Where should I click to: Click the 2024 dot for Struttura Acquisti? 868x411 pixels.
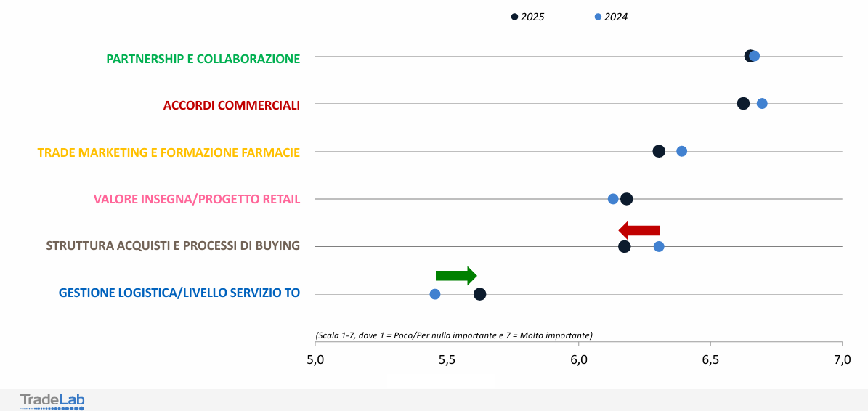pyautogui.click(x=659, y=246)
